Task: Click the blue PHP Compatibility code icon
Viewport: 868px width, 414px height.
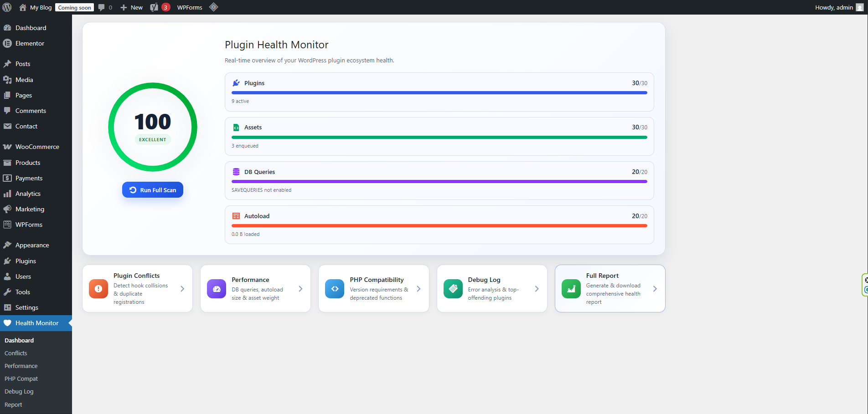Action: point(335,289)
